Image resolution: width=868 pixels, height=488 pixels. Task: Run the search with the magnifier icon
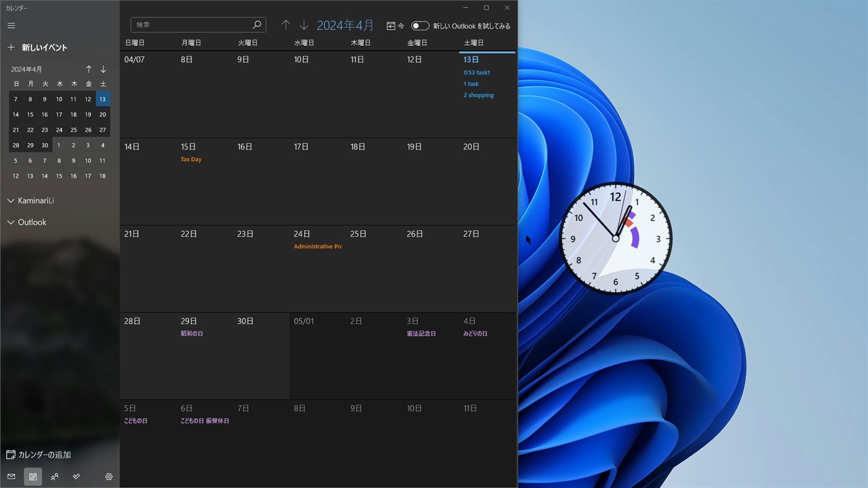(257, 25)
